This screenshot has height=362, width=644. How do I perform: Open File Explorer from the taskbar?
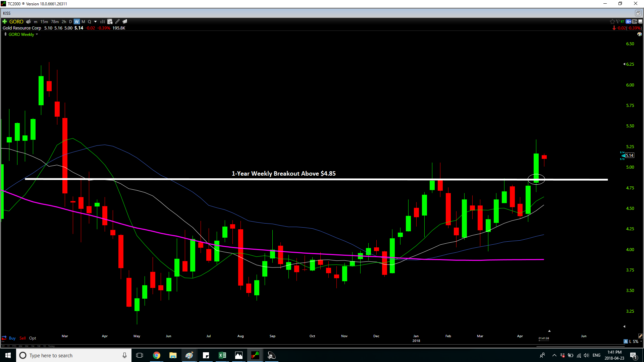pyautogui.click(x=173, y=355)
